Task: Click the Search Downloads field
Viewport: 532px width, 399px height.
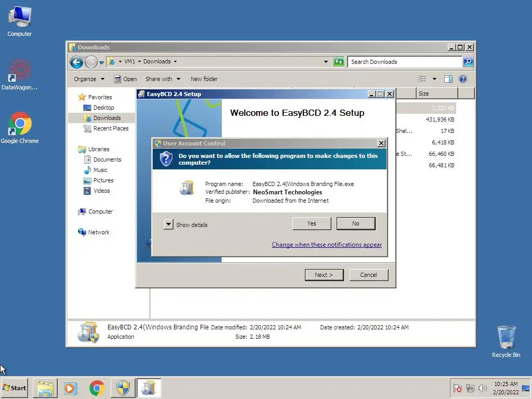Action: (x=405, y=62)
